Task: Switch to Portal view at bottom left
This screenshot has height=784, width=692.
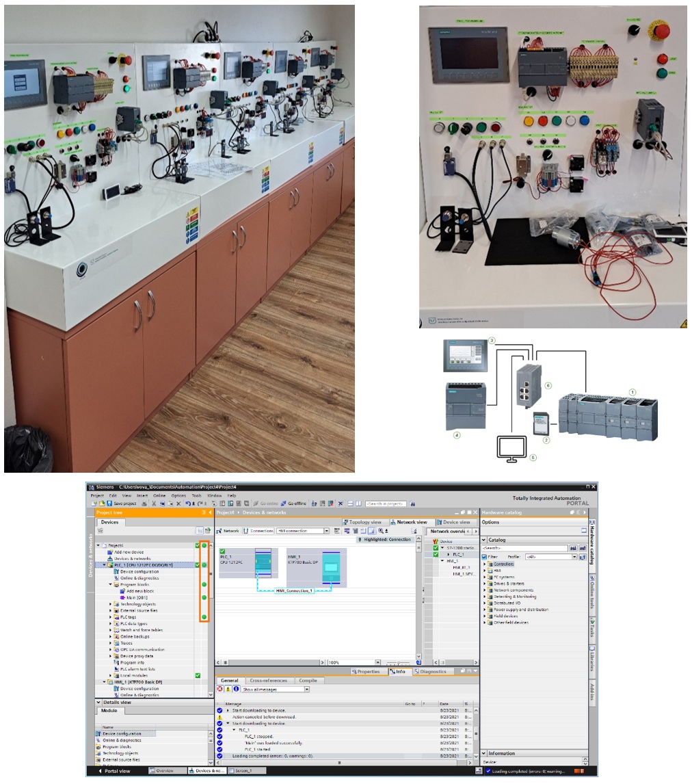Action: 118,771
